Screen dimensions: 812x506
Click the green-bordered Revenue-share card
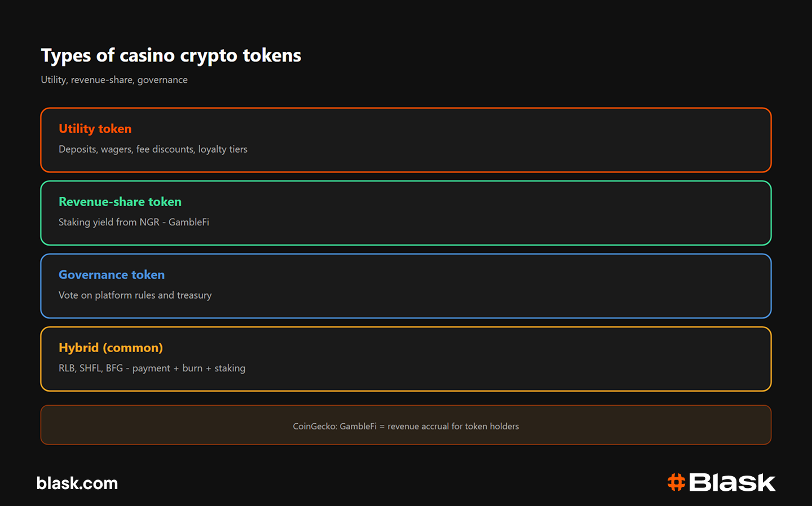pos(406,213)
